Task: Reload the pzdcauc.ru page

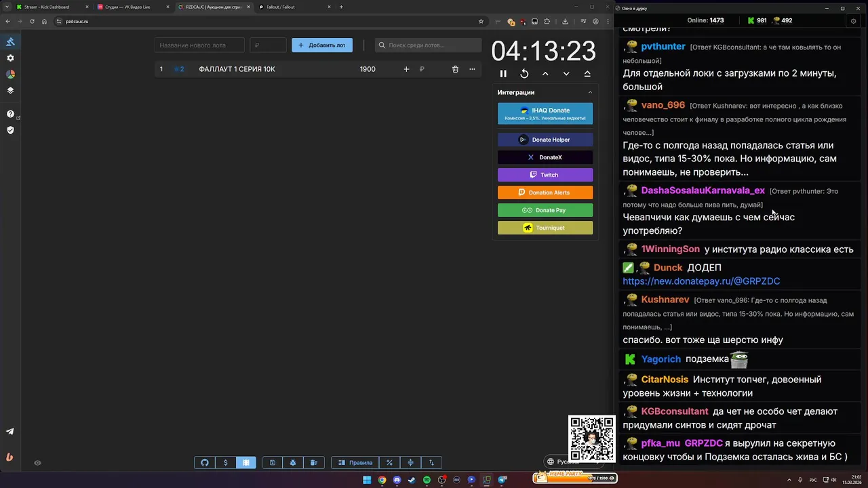Action: click(32, 21)
